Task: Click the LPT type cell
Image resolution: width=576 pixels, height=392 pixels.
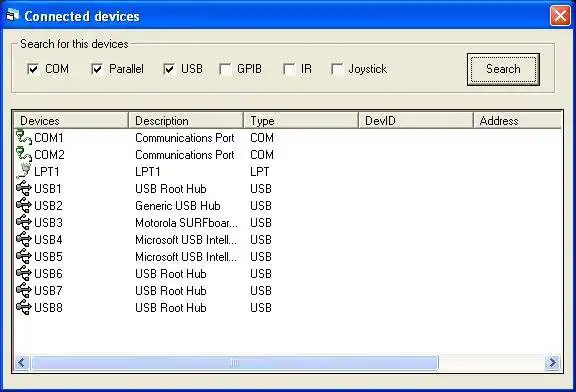Action: pos(260,172)
